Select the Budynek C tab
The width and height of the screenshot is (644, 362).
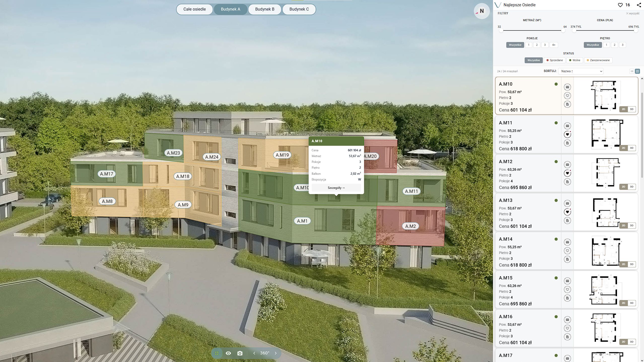[x=299, y=9]
